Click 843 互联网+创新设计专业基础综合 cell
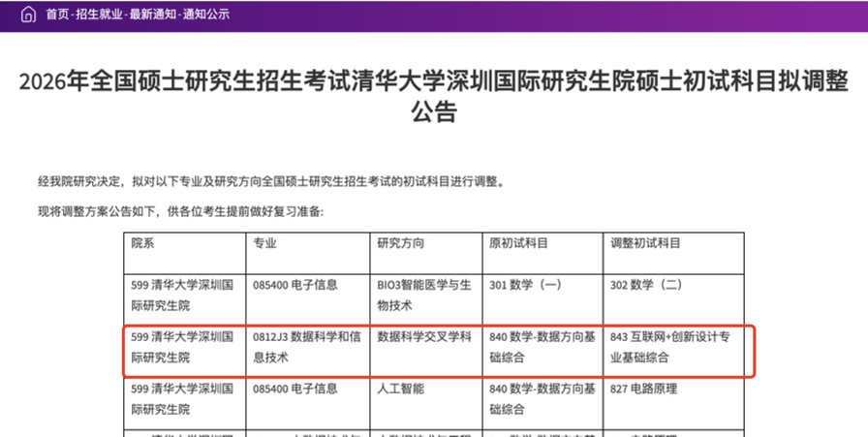Viewport: 868px width, 437px height. click(673, 352)
